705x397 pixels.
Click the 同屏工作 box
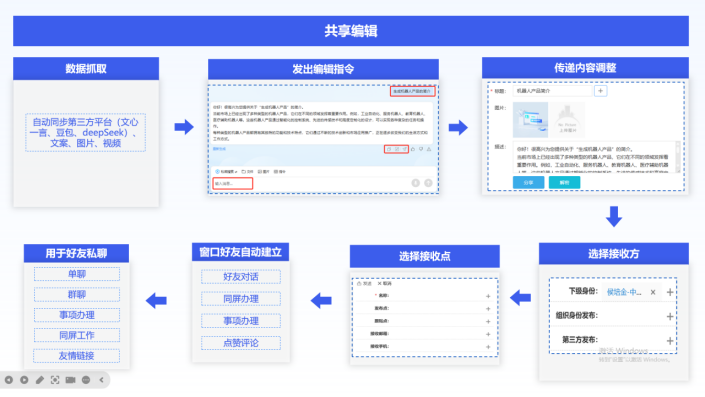click(77, 335)
